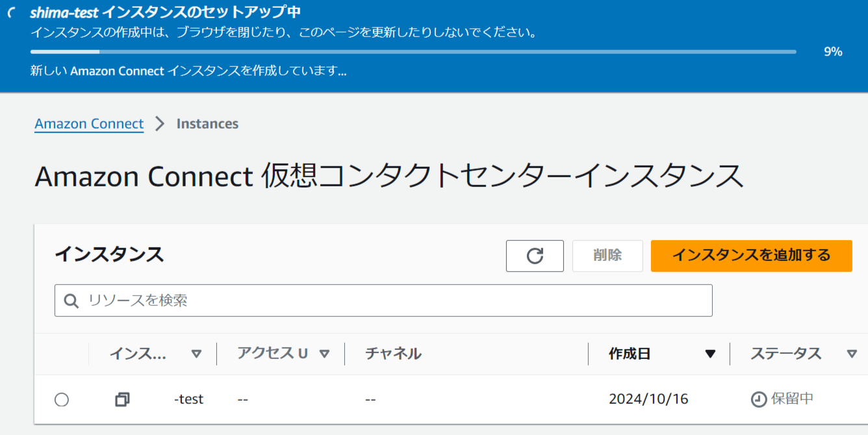
Task: Click the search magnifier icon
Action: [71, 301]
